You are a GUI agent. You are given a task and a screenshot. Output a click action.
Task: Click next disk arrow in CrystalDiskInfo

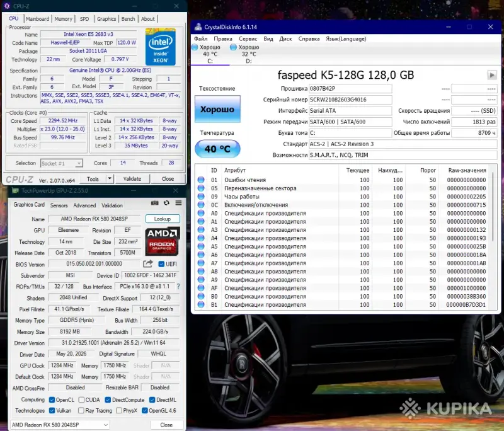[x=492, y=75]
